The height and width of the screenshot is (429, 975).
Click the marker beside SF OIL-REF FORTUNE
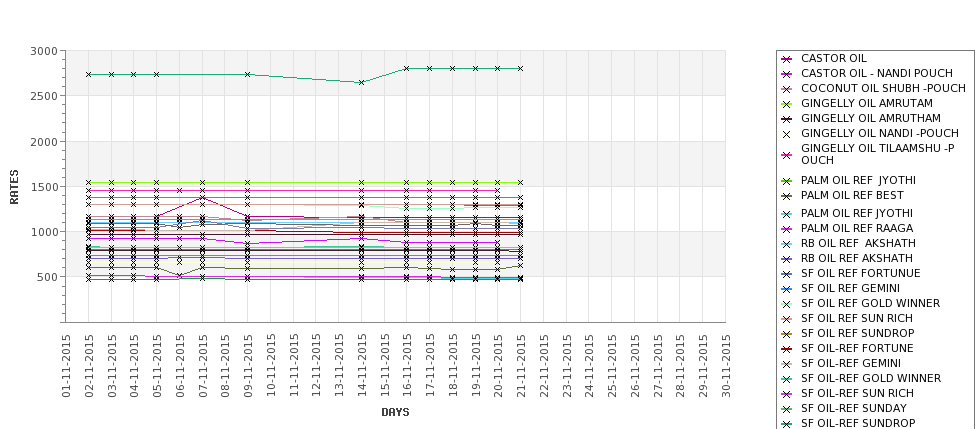(787, 349)
